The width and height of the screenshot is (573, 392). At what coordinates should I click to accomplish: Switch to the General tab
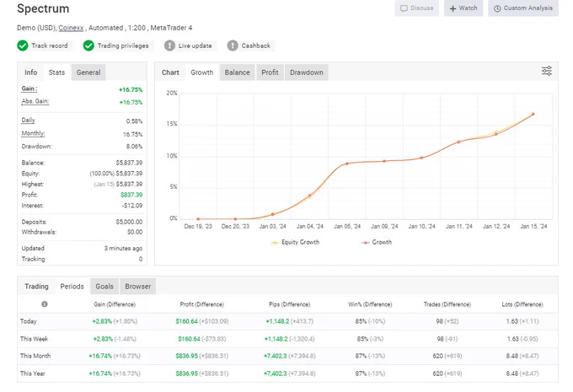coord(88,72)
